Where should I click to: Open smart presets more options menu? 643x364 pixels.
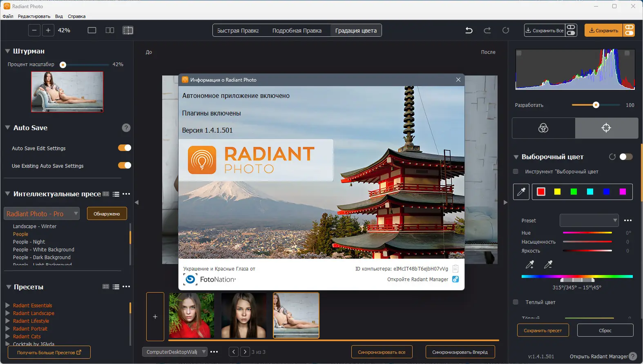click(126, 194)
